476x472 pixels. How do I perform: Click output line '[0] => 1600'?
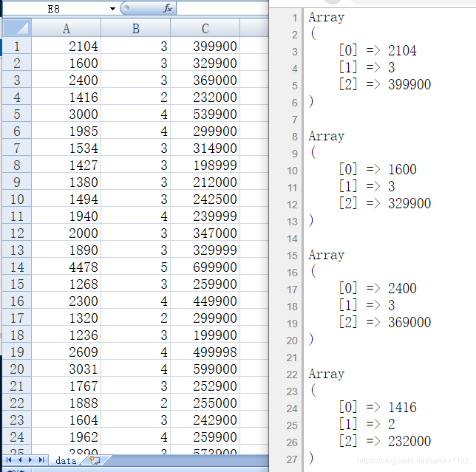378,169
